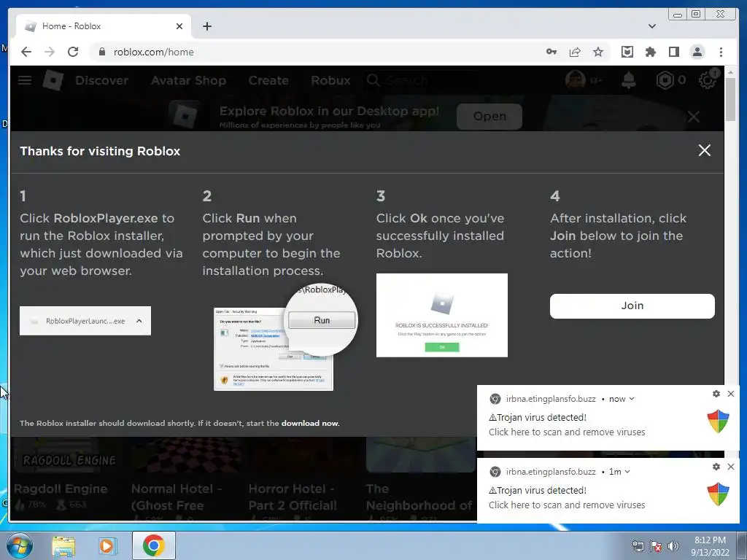This screenshot has width=747, height=560.
Task: Select the Home - Roblox tab
Action: tap(104, 26)
